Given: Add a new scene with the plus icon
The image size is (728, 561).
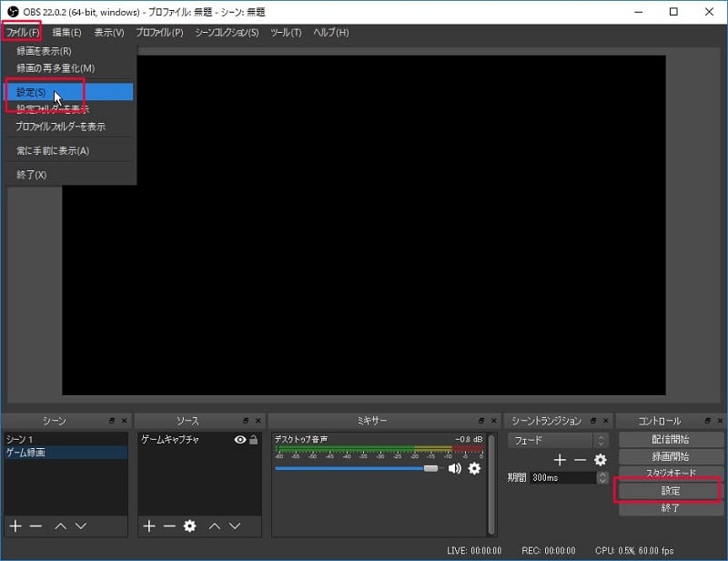Looking at the screenshot, I should (14, 525).
